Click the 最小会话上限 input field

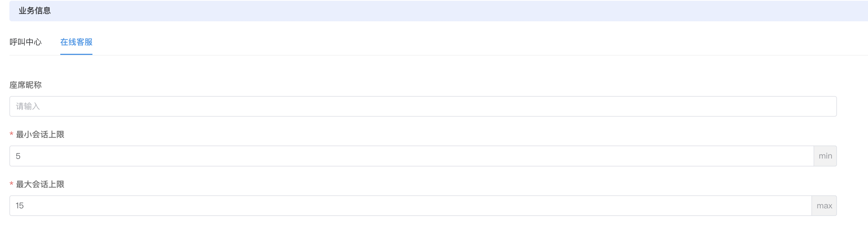click(x=412, y=156)
